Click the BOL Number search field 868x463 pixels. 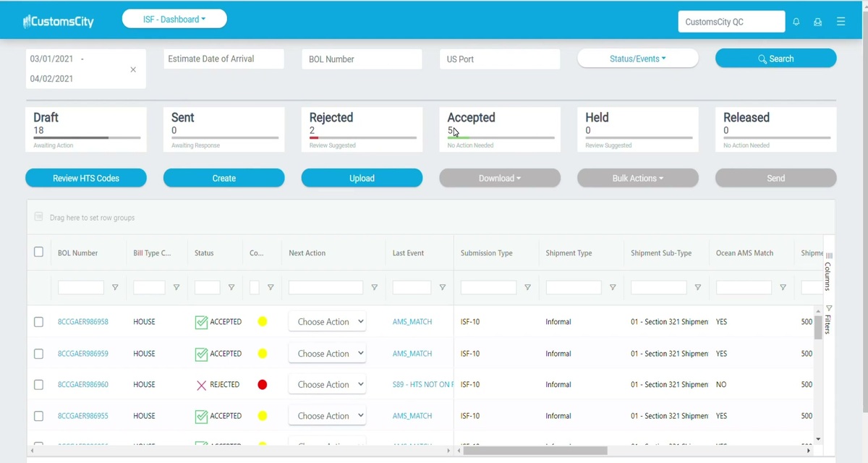point(362,59)
